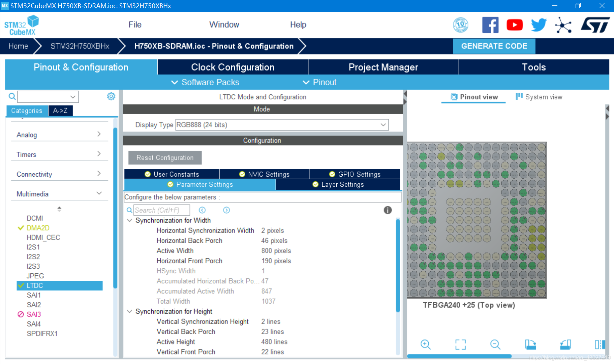Viewport: 614px width, 364px height.
Task: Click the category search magnifier icon
Action: 12,97
